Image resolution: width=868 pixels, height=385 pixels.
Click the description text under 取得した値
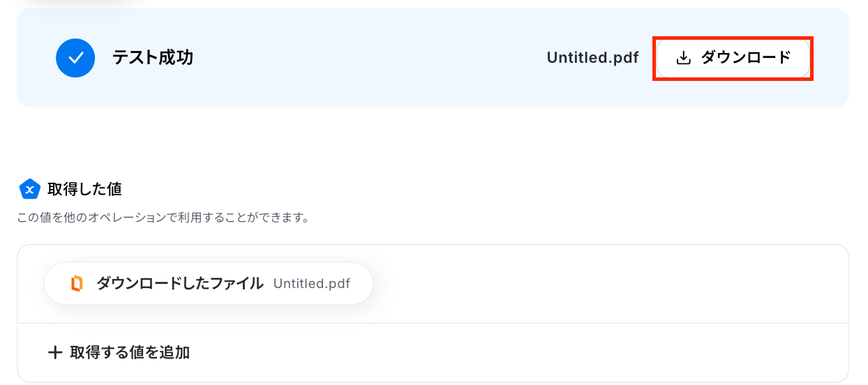pyautogui.click(x=163, y=218)
